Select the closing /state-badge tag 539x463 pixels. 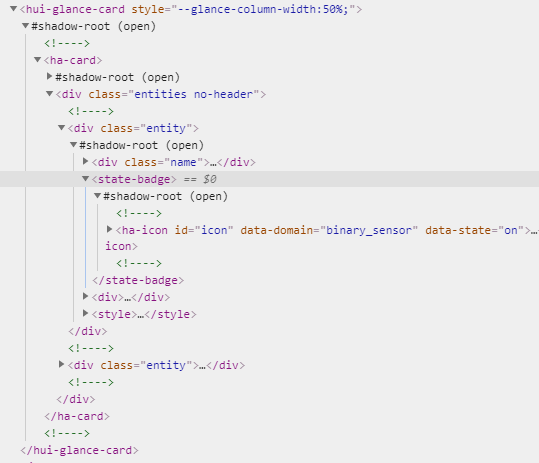pyautogui.click(x=138, y=280)
